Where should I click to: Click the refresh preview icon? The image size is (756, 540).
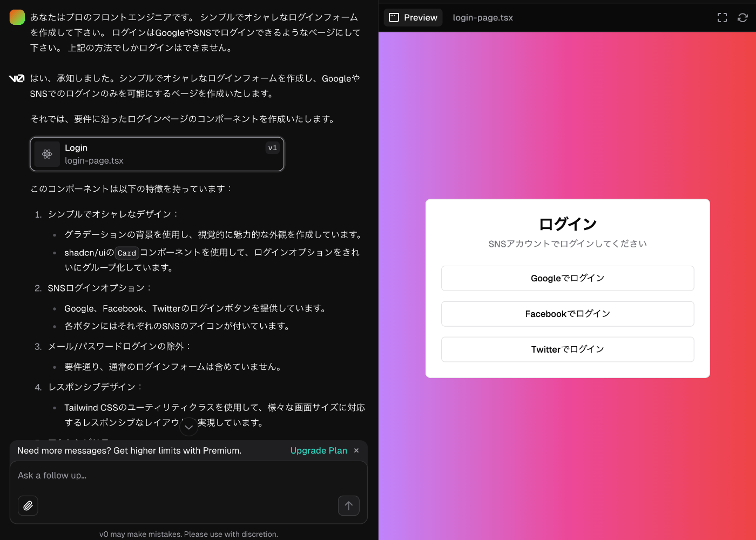point(742,18)
